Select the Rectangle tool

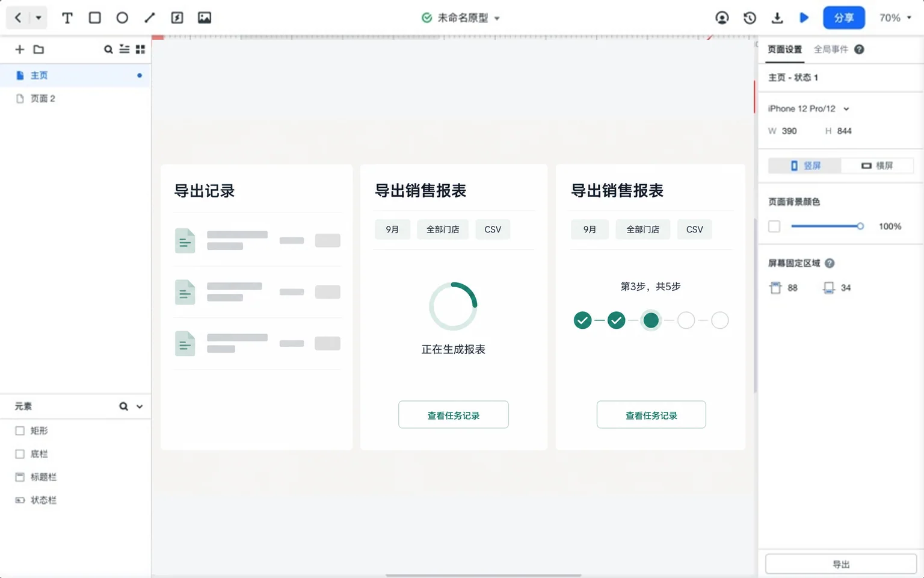click(x=94, y=17)
